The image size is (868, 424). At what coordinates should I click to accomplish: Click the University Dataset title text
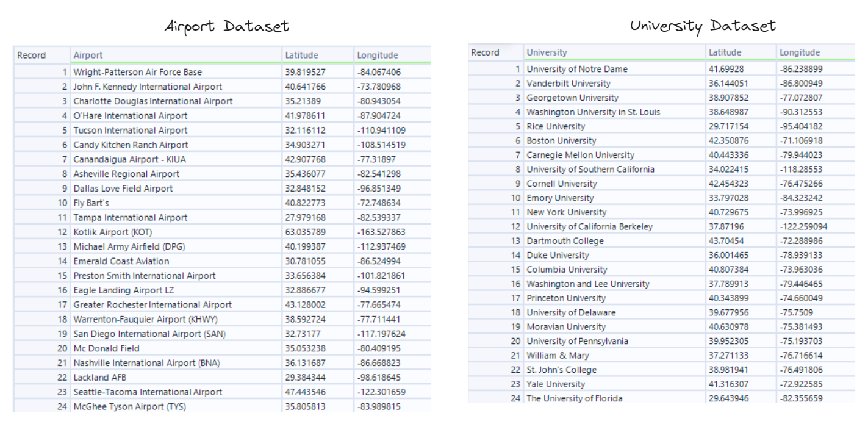(x=703, y=26)
